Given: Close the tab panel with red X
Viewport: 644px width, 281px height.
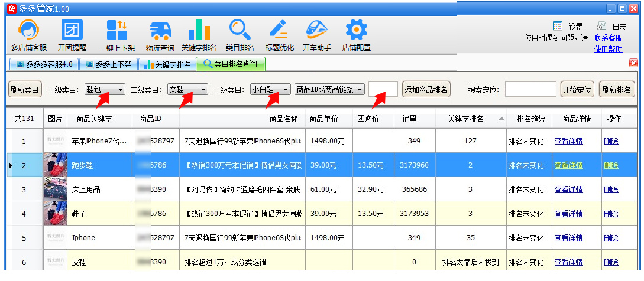Looking at the screenshot, I should [633, 63].
